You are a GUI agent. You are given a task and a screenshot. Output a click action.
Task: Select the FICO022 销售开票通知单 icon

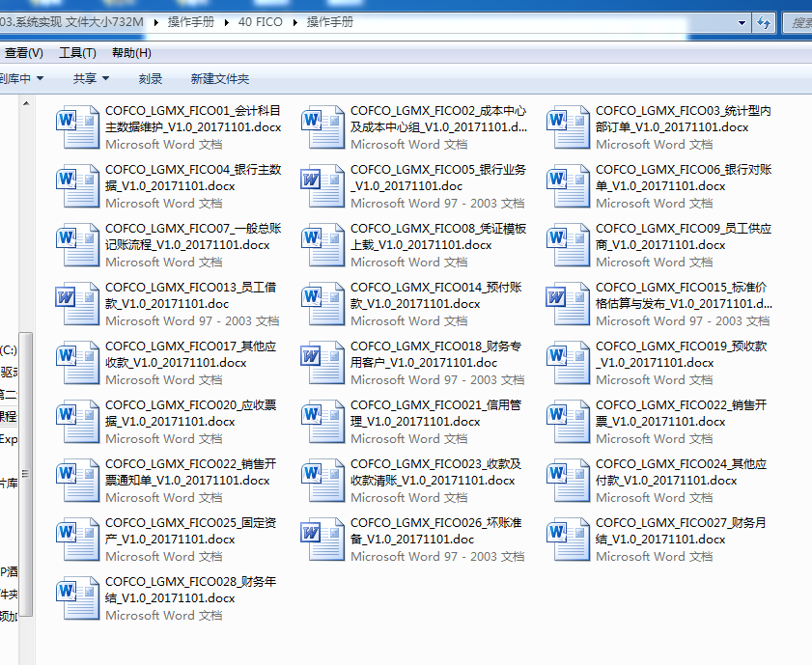pyautogui.click(x=77, y=481)
